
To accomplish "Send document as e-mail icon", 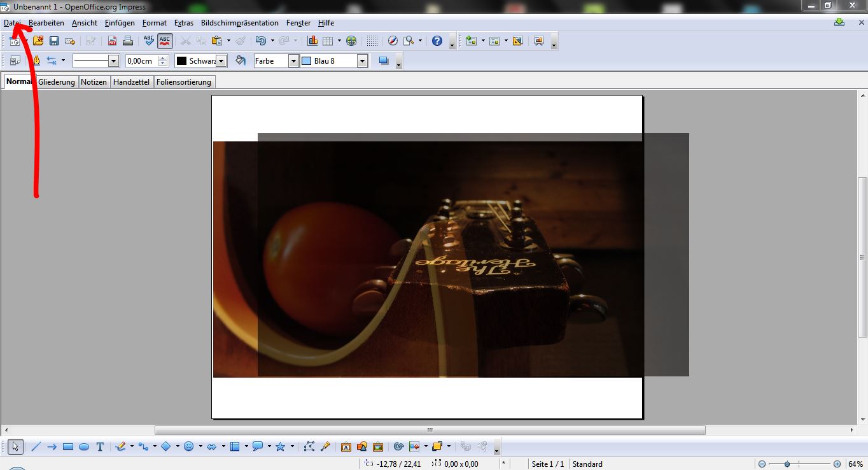I will 70,41.
